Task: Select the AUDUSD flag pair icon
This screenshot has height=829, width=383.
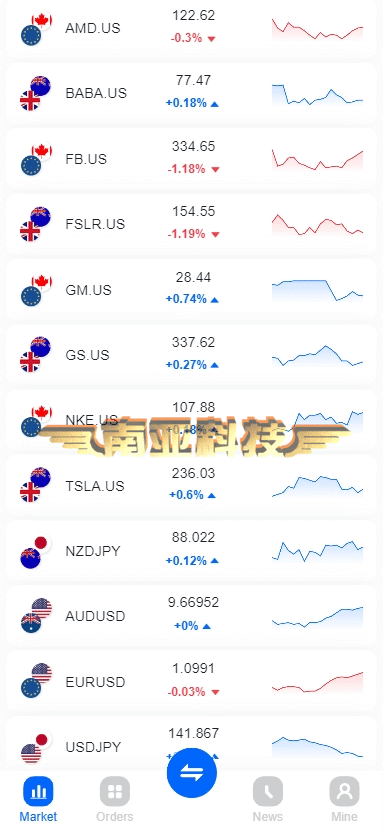Action: coord(36,616)
